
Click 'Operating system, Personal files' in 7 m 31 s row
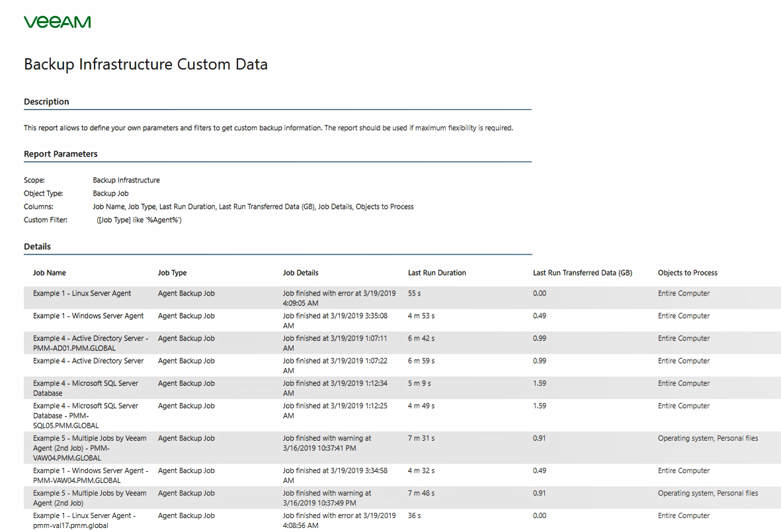tap(708, 438)
